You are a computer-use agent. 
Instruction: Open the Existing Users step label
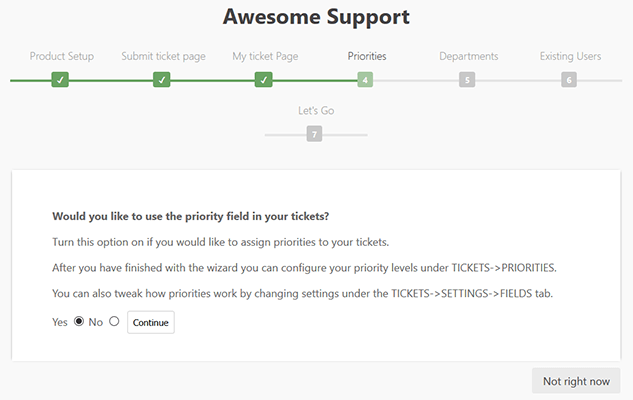point(570,56)
